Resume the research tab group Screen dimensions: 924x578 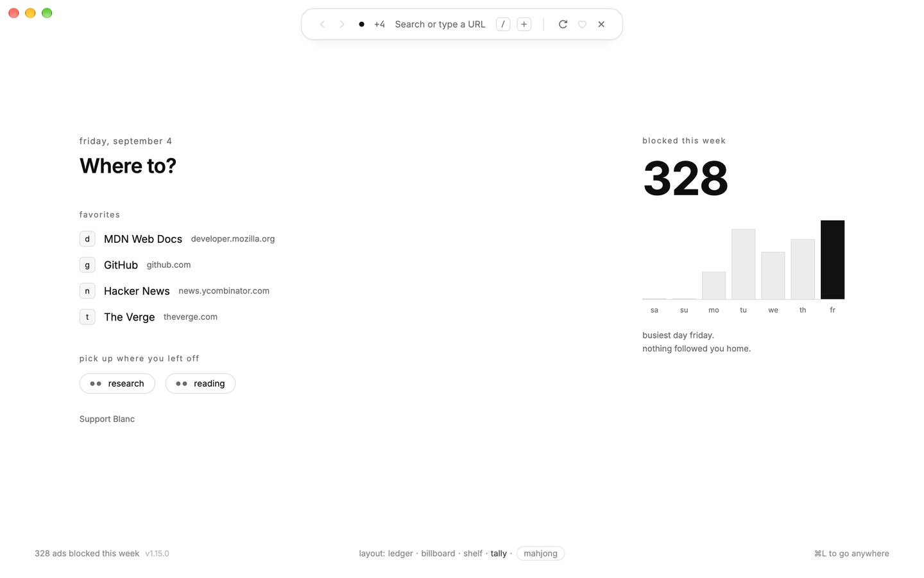point(117,383)
